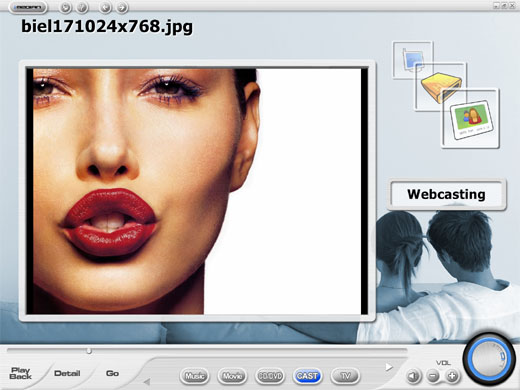520x390 pixels.
Task: Switch to the Play Back tab
Action: tap(21, 373)
